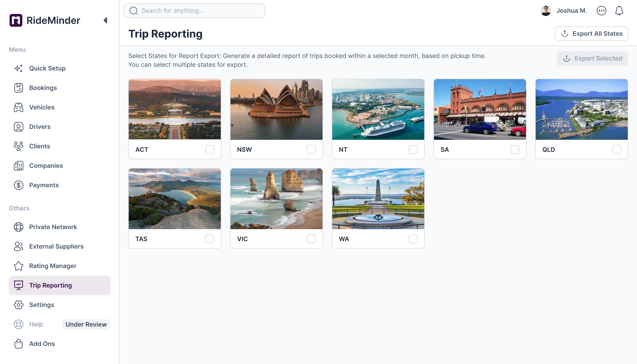Click the Add Ons bag icon
The image size is (637, 364).
19,344
